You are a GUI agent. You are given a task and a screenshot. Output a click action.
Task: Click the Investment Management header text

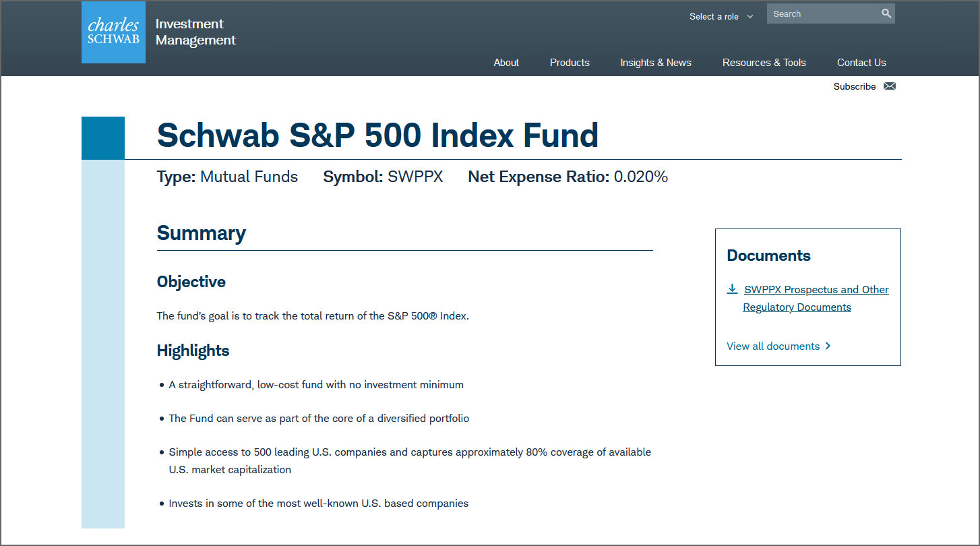point(195,32)
